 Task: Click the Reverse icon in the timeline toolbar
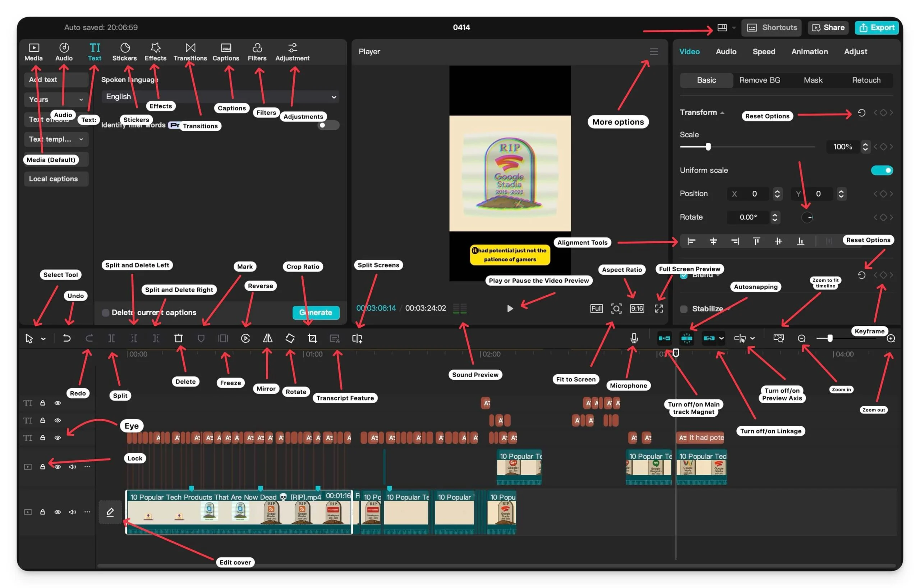coord(246,338)
